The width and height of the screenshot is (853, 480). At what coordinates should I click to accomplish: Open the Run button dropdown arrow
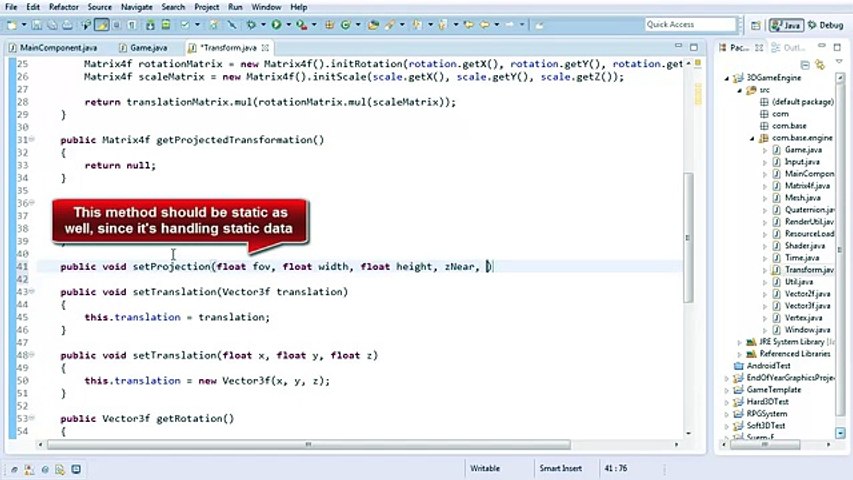pyautogui.click(x=288, y=25)
